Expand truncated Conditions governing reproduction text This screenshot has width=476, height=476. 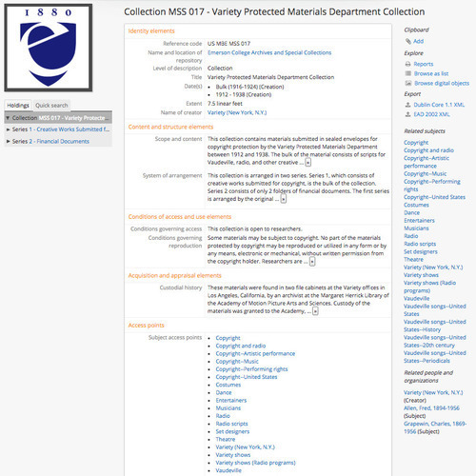click(x=312, y=262)
